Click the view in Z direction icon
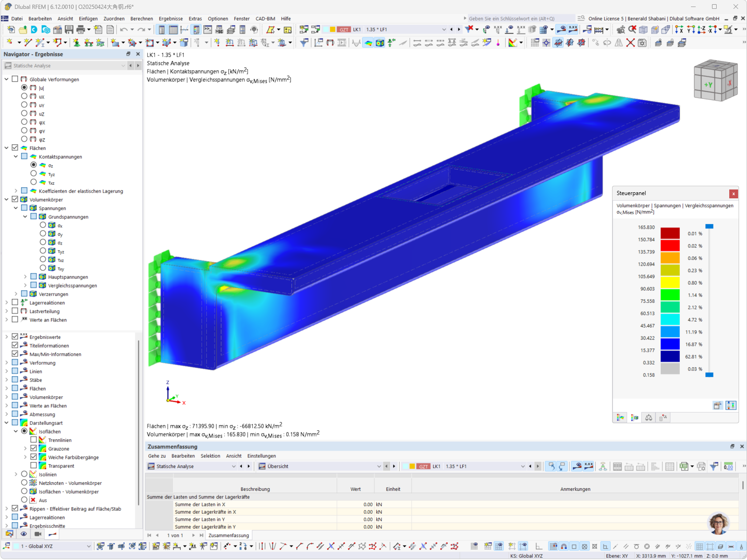Screen dimensions: 747x560 (x=701, y=29)
